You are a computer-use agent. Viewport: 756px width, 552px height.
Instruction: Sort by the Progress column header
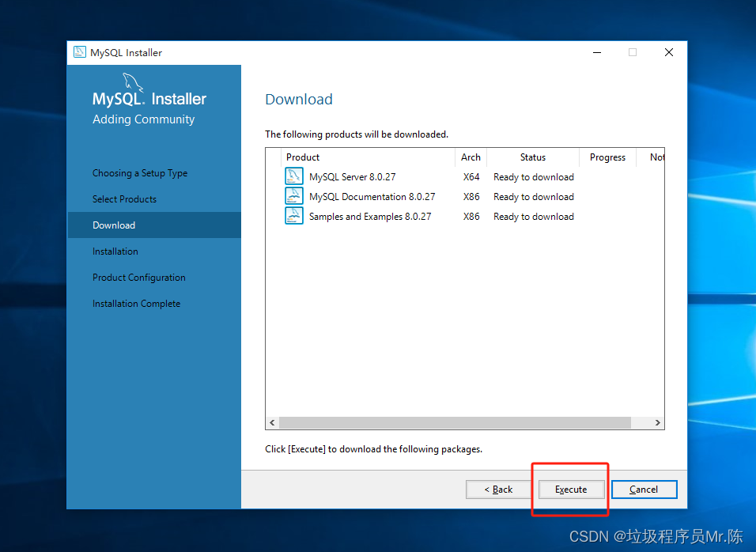pyautogui.click(x=607, y=157)
